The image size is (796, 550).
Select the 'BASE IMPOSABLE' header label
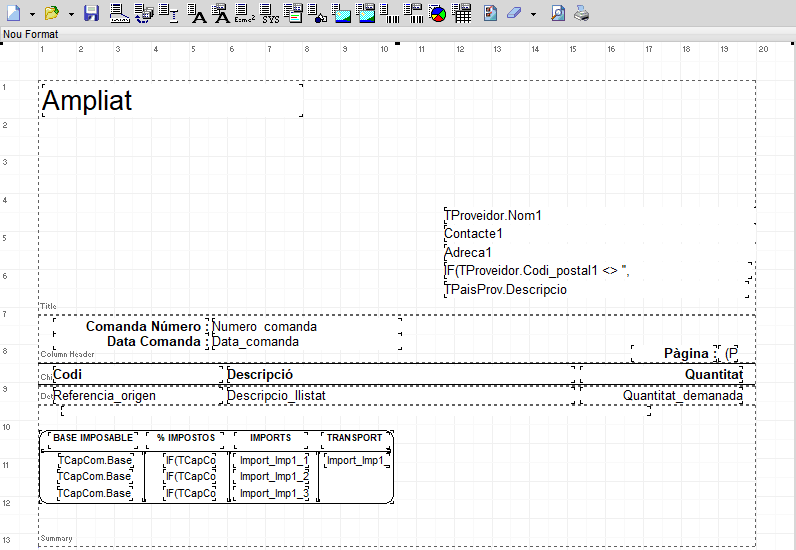[93, 438]
